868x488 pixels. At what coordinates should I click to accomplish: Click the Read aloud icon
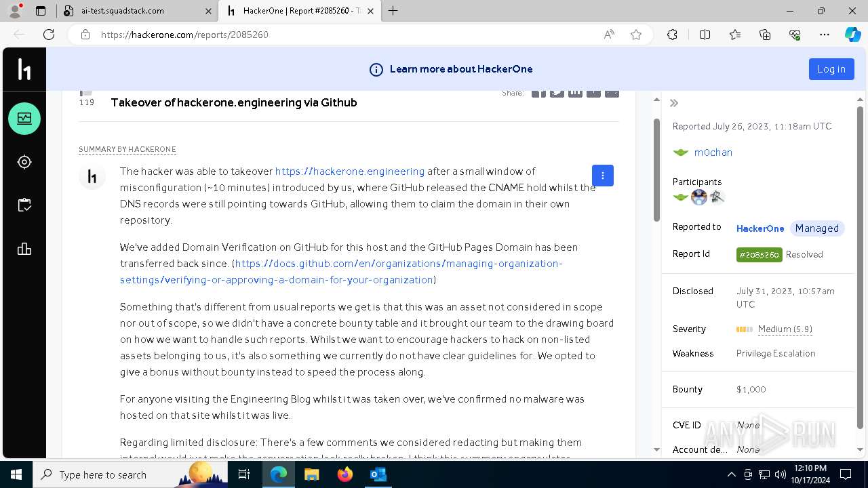[x=609, y=35]
